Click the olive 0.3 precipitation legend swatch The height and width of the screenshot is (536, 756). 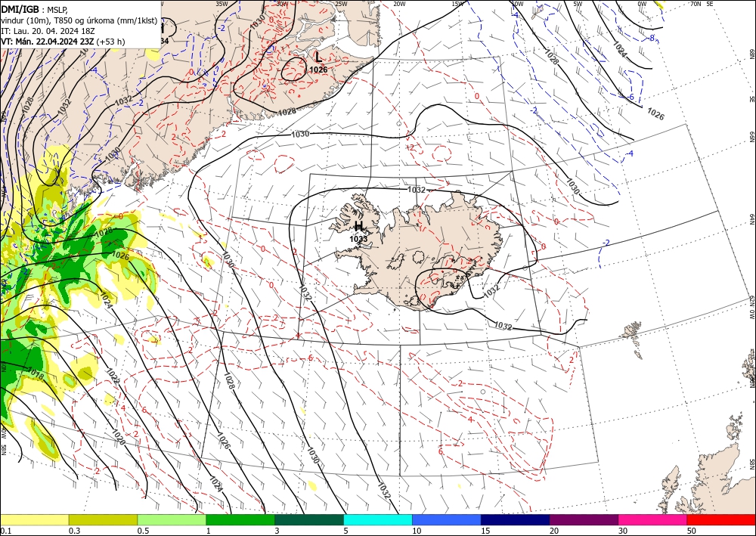point(103,519)
